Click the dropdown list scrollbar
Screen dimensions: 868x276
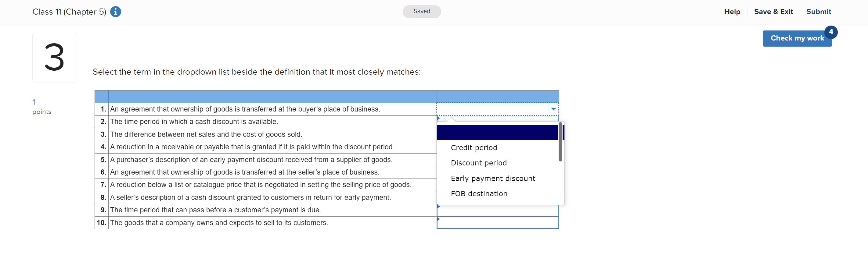560,142
